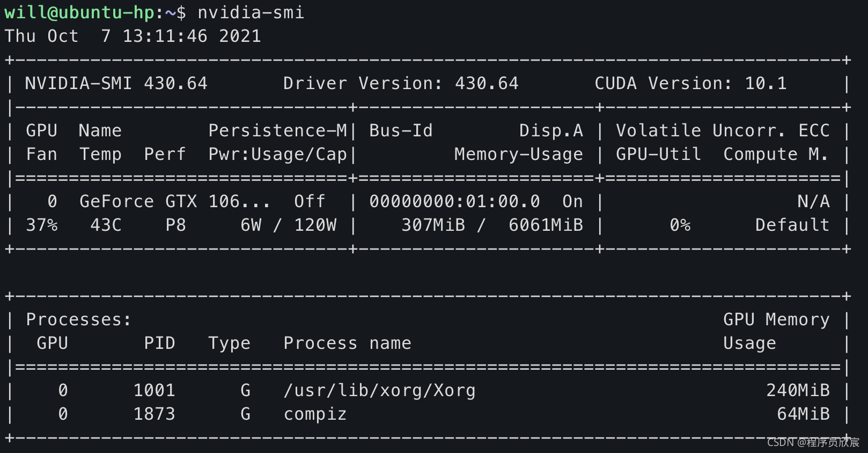
Task: Click memory usage '240MiB'
Action: click(798, 390)
